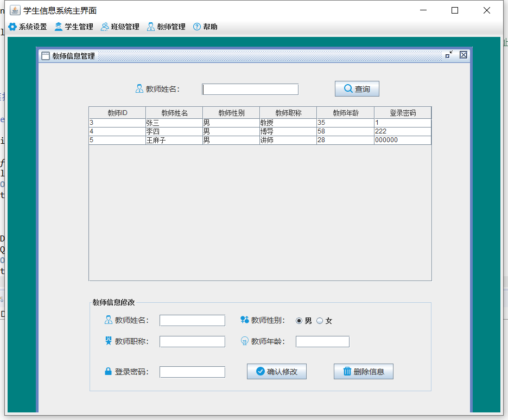Image resolution: width=508 pixels, height=420 pixels.
Task: Click the 教师姓名 column header
Action: pyautogui.click(x=174, y=113)
